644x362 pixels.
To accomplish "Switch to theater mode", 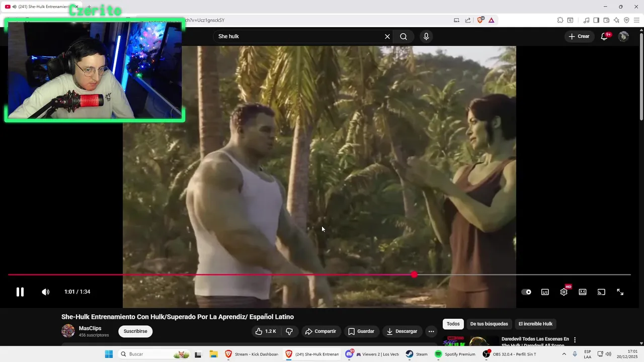I will pos(583,292).
